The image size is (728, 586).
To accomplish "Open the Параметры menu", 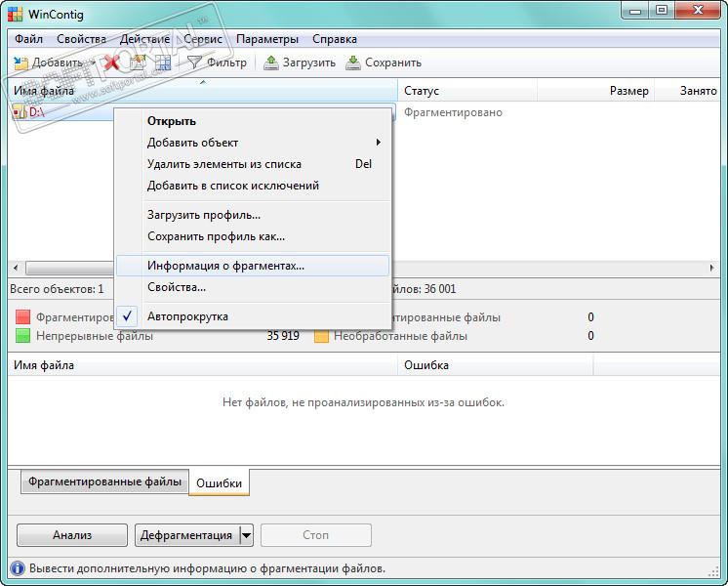I will pyautogui.click(x=267, y=39).
